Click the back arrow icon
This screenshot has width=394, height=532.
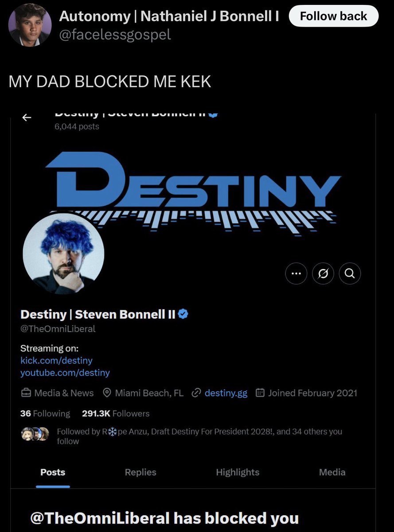27,117
